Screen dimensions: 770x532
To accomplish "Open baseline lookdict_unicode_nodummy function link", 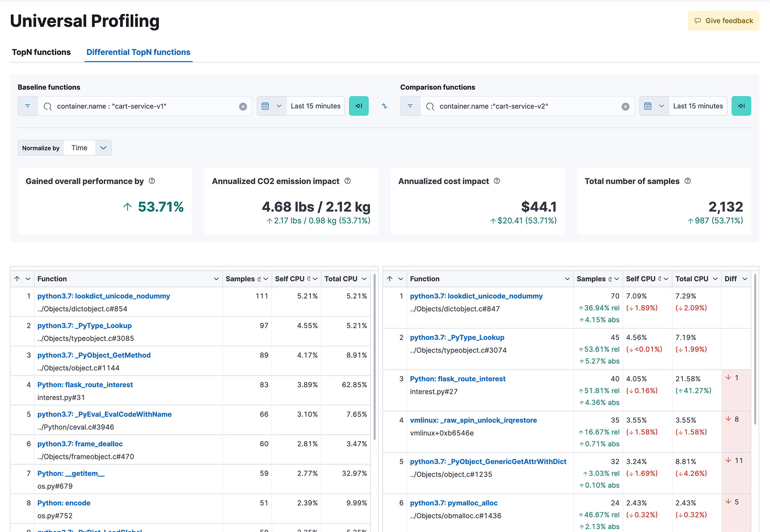I will coord(104,296).
